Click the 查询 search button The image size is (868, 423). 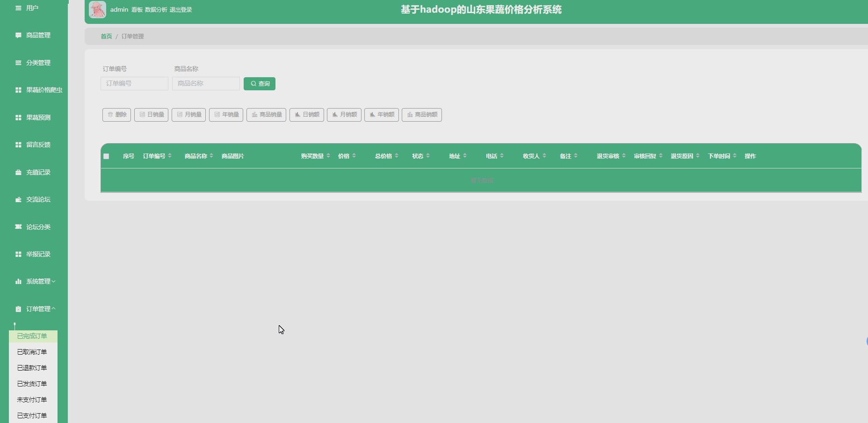(259, 83)
